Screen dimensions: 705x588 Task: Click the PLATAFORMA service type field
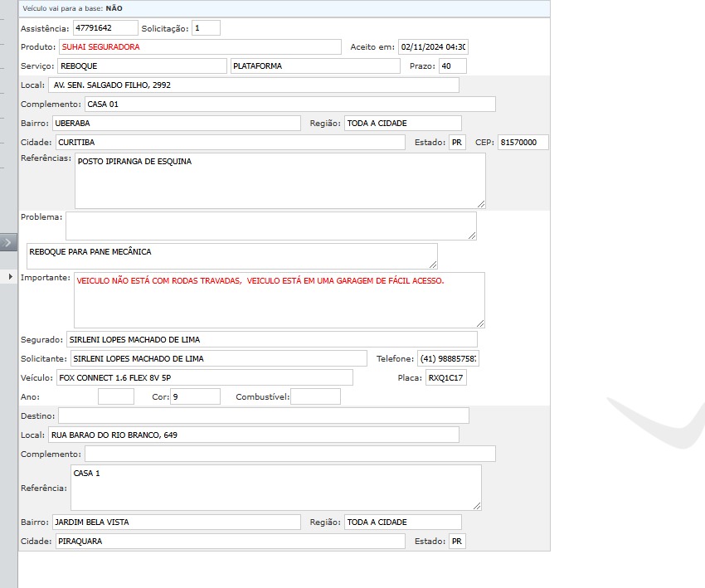tap(315, 66)
